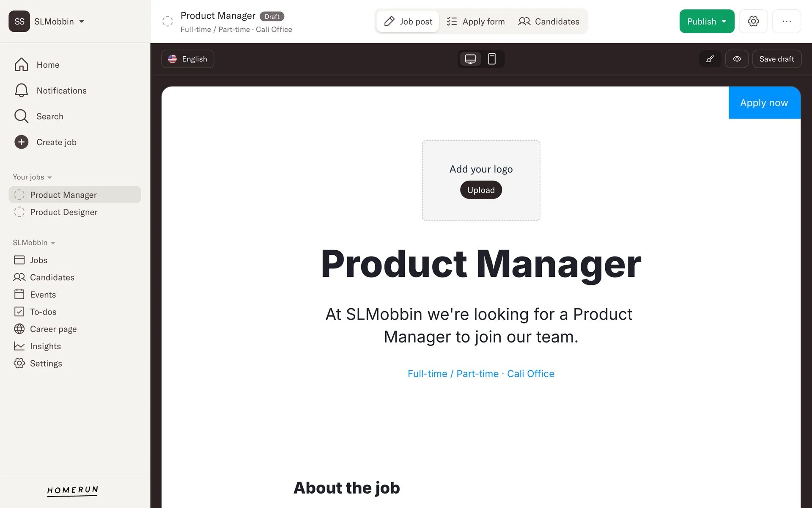Collapse the Your jobs section
Image resolution: width=812 pixels, height=508 pixels.
[32, 177]
